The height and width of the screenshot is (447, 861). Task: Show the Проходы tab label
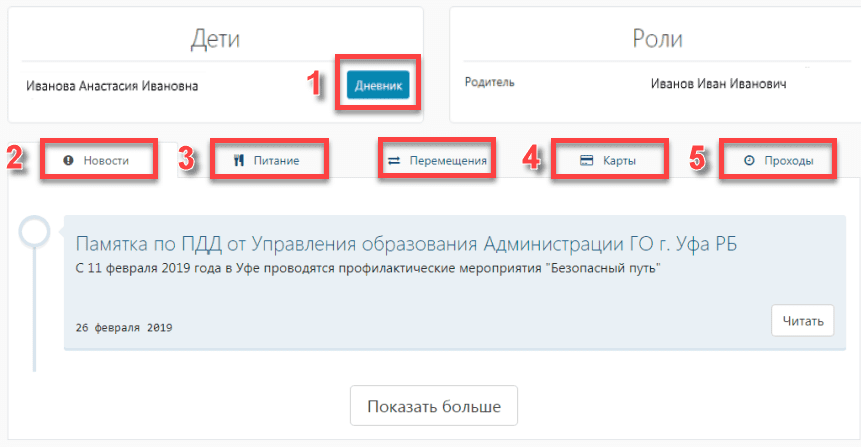click(789, 160)
